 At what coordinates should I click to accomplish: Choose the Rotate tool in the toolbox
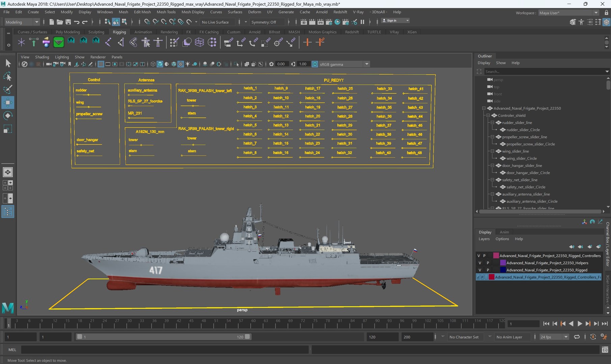tap(8, 116)
